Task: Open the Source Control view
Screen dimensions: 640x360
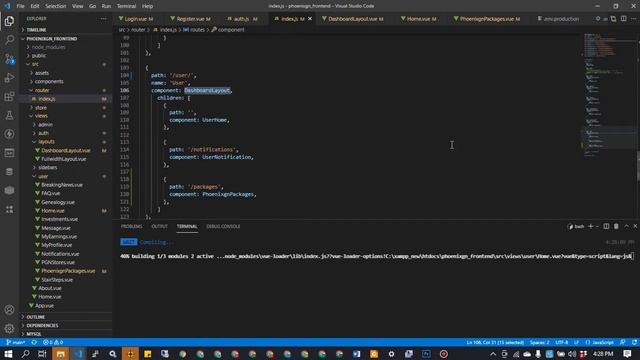Action: pos(9,59)
